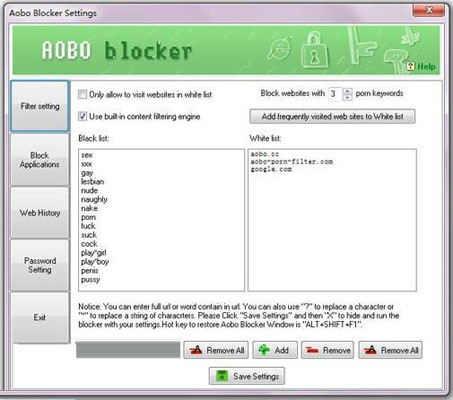Decrease the porn keywords count with down arrow
The height and width of the screenshot is (400, 453).
tap(347, 97)
